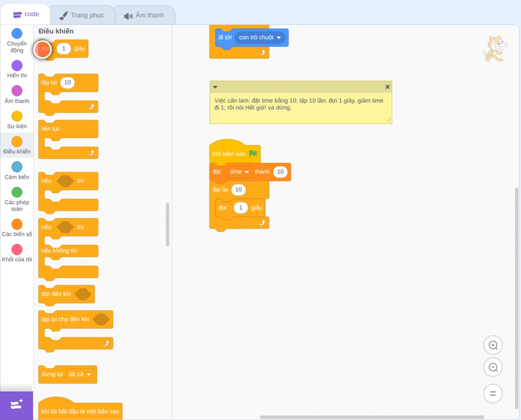This screenshot has height=420, width=521.
Task: Close the yellow comment note
Action: (387, 87)
